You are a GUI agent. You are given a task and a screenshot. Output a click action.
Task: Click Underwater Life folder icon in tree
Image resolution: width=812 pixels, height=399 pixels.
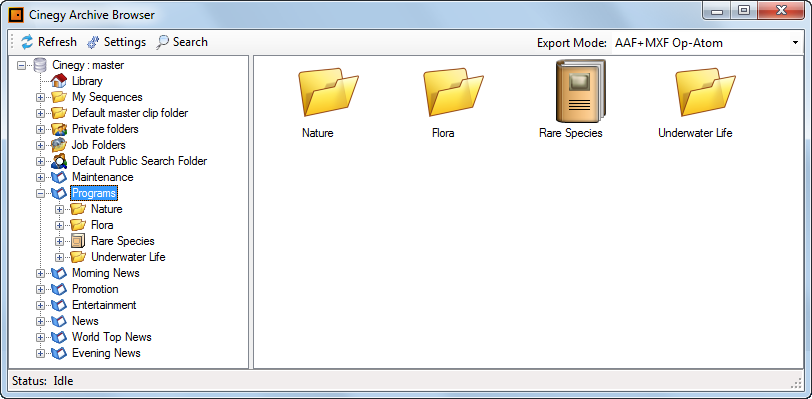pyautogui.click(x=78, y=257)
